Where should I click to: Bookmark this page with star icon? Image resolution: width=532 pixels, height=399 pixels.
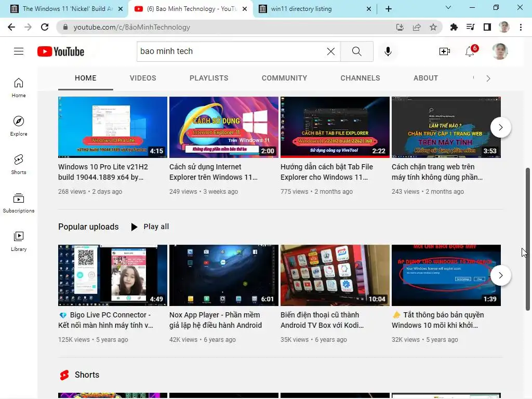click(x=433, y=27)
